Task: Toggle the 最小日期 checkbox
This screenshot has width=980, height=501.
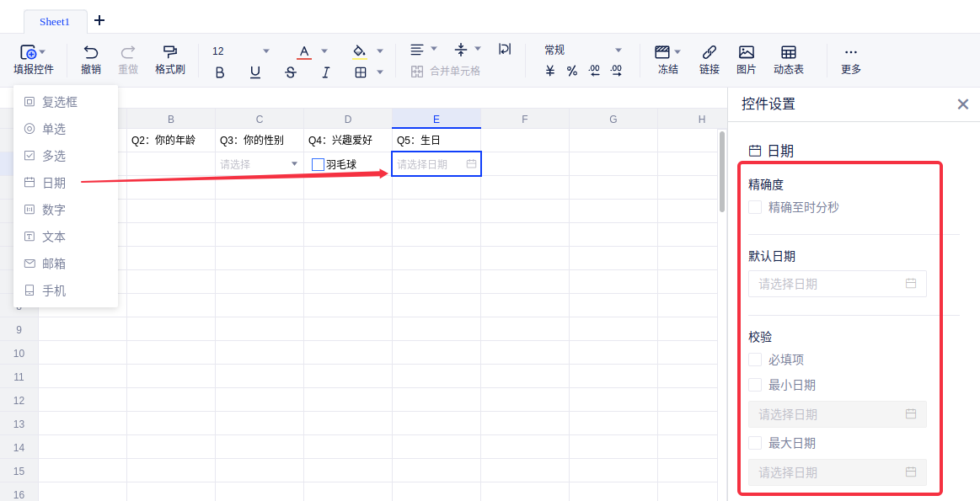Action: click(x=756, y=385)
